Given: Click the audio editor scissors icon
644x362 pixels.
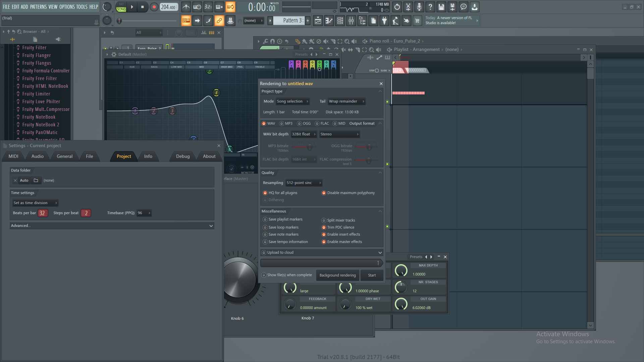Looking at the screenshot, I should (x=408, y=7).
